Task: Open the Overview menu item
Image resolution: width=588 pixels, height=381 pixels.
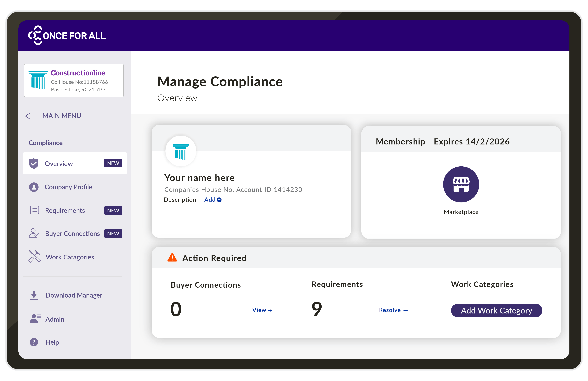Action: [75, 163]
